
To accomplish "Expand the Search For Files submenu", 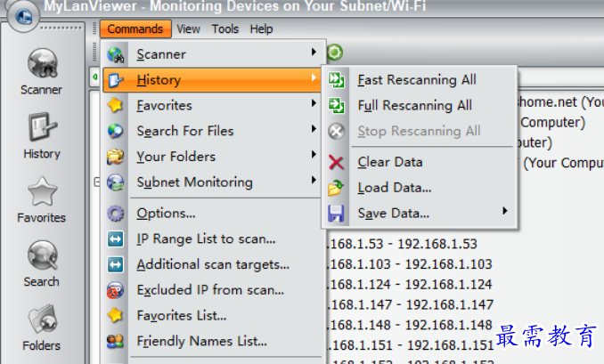I will [313, 131].
